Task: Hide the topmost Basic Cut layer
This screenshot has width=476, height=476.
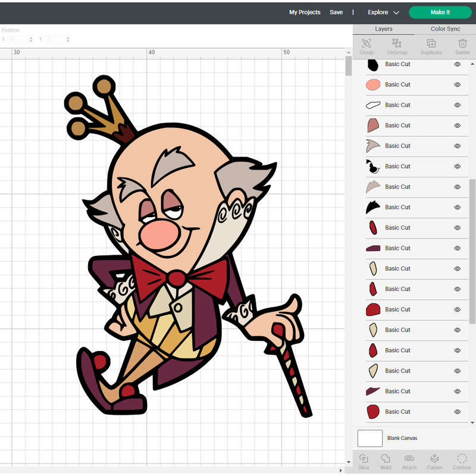Action: (x=457, y=64)
